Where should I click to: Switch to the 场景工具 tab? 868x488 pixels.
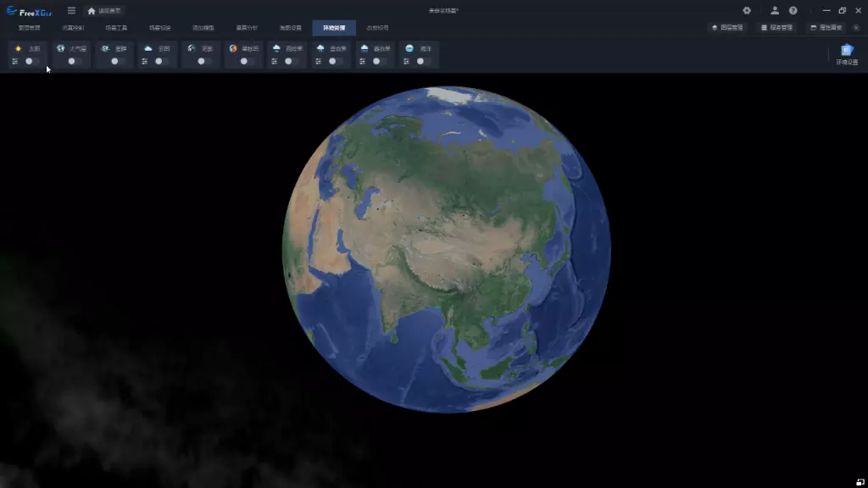coord(116,28)
